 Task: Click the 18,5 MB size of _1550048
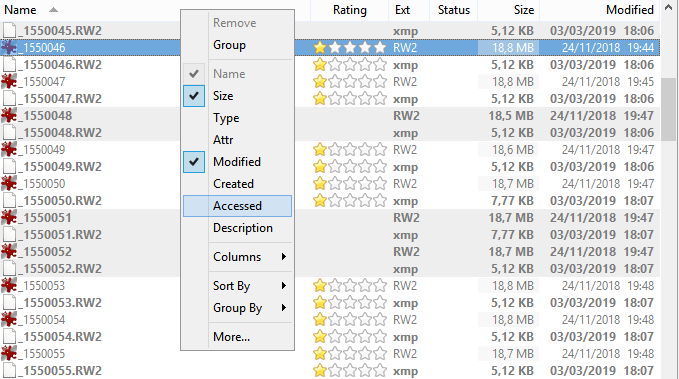(x=511, y=116)
